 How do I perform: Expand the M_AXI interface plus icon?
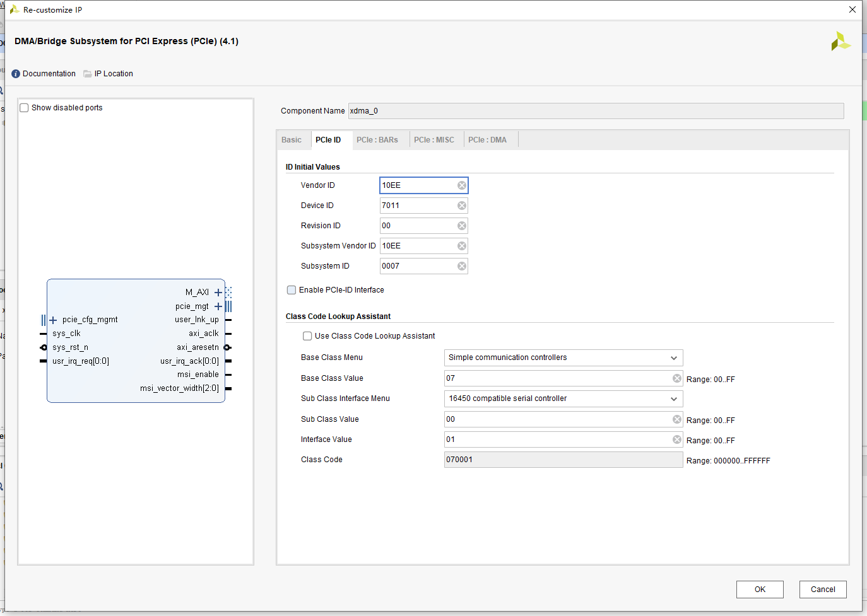[x=218, y=293]
